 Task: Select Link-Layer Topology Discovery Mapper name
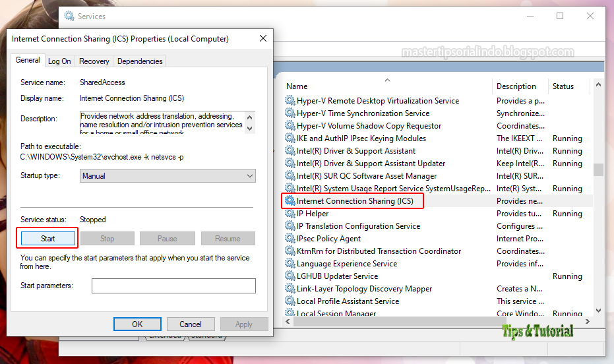click(364, 288)
